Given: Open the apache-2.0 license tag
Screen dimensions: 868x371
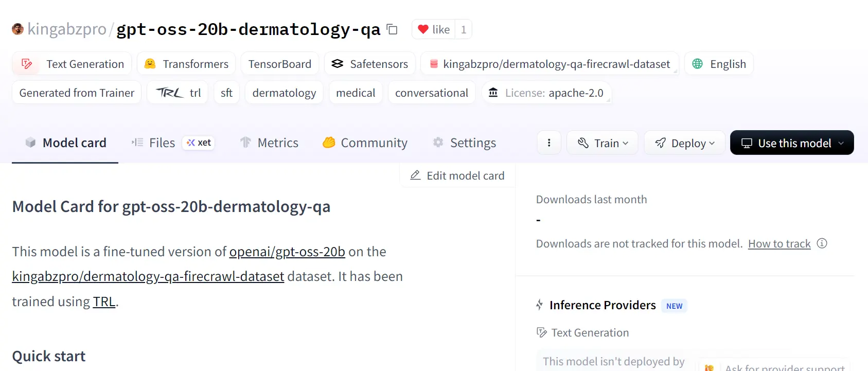Looking at the screenshot, I should [x=546, y=93].
